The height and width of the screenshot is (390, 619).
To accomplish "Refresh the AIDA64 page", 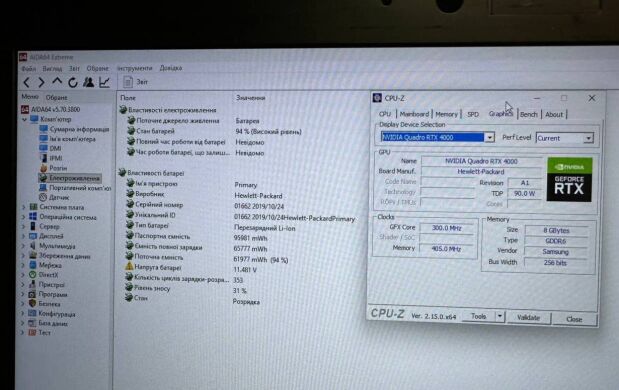I will [73, 82].
